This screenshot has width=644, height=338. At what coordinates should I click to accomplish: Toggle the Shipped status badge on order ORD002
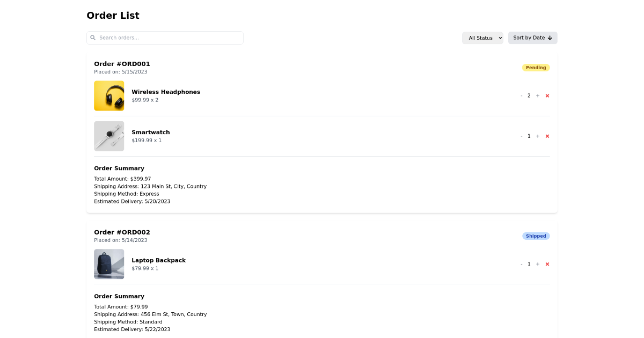tap(536, 236)
